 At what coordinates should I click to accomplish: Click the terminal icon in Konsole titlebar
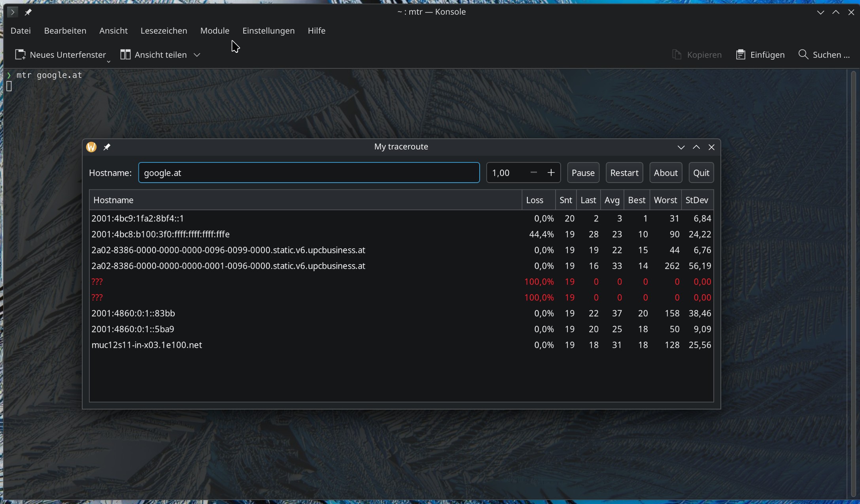(x=12, y=12)
